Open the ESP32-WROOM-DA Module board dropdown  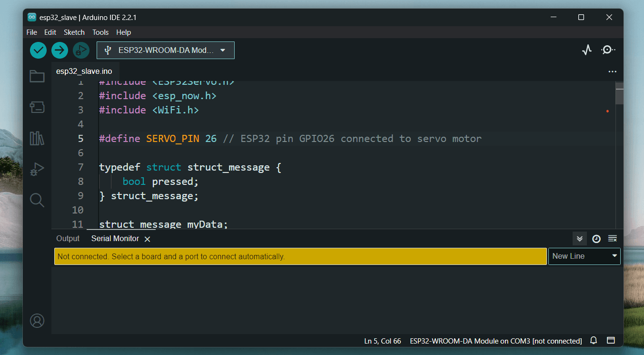166,50
